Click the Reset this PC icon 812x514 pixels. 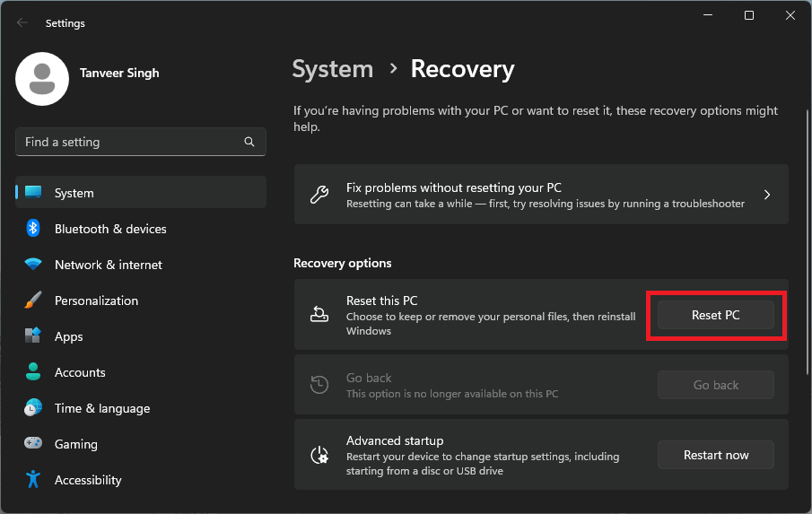pos(319,314)
